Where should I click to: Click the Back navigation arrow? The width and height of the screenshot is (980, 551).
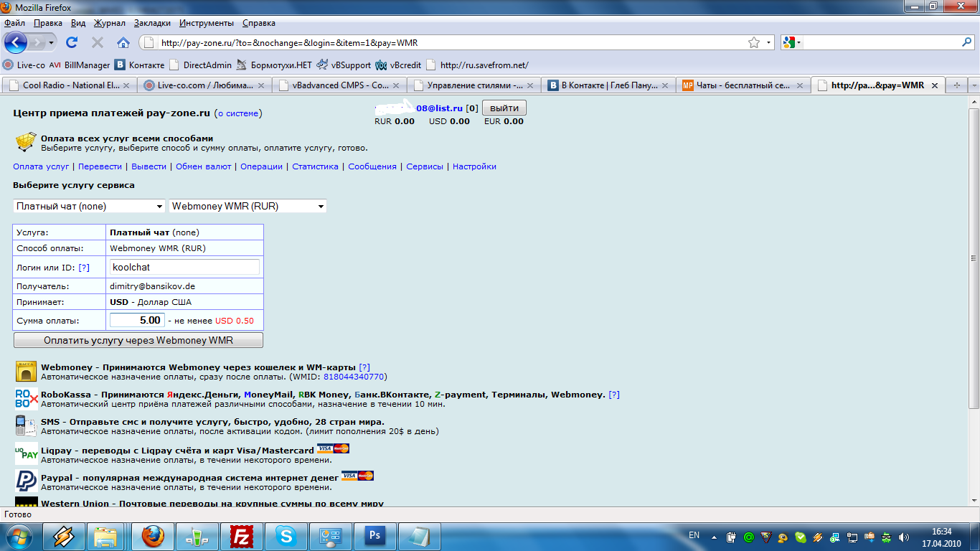click(x=17, y=42)
